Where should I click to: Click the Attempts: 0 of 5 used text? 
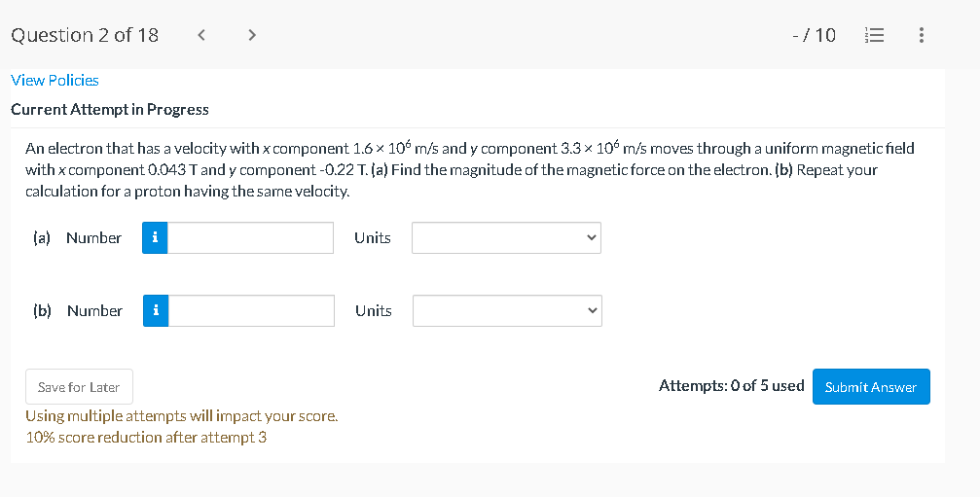731,385
